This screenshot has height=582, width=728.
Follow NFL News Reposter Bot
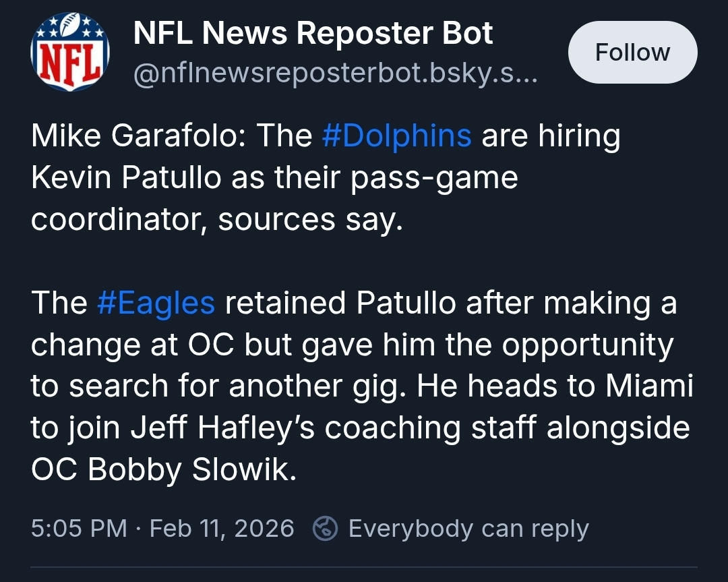tap(632, 52)
